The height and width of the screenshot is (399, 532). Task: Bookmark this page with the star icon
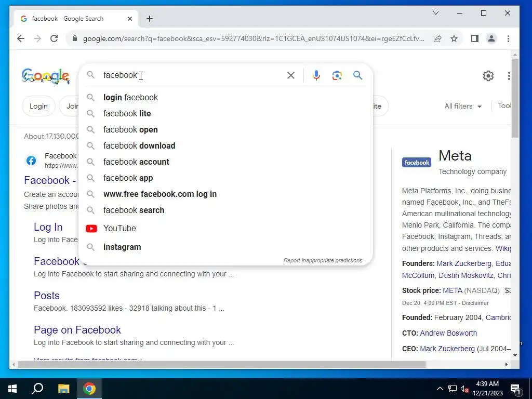pyautogui.click(x=454, y=38)
